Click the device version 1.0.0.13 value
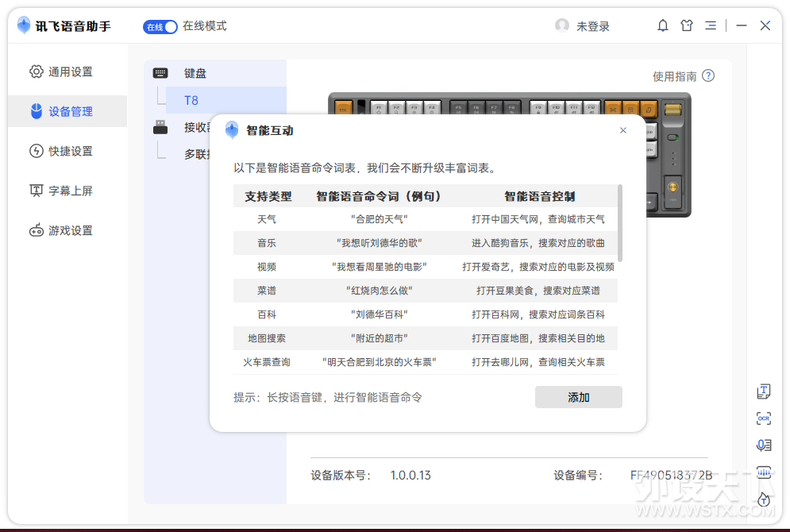 click(410, 475)
